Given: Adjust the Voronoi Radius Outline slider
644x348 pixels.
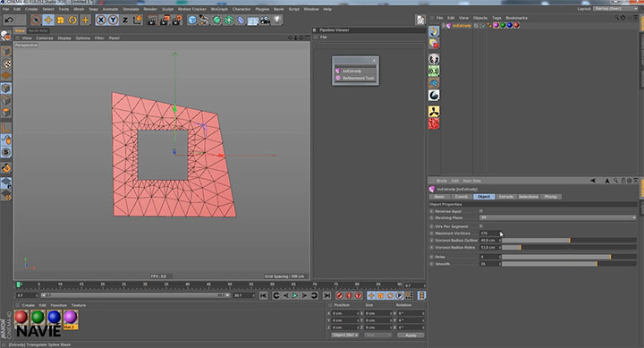Looking at the screenshot, I should pyautogui.click(x=569, y=241).
